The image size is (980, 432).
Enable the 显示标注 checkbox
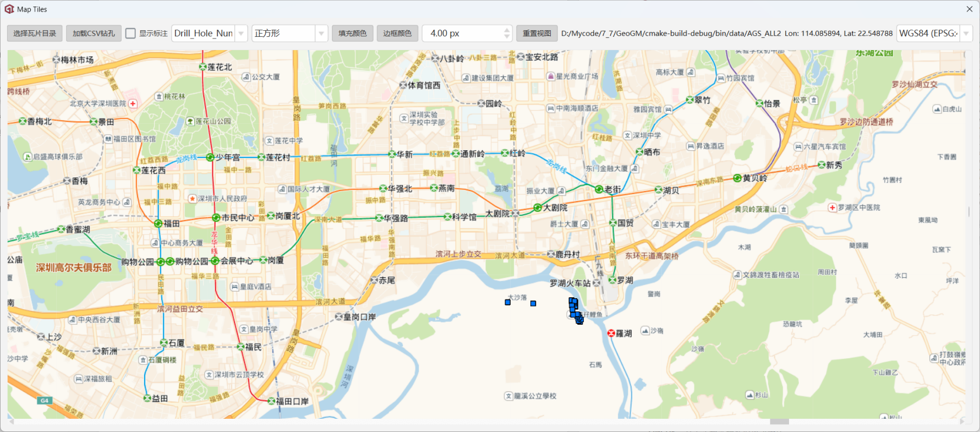(x=130, y=34)
